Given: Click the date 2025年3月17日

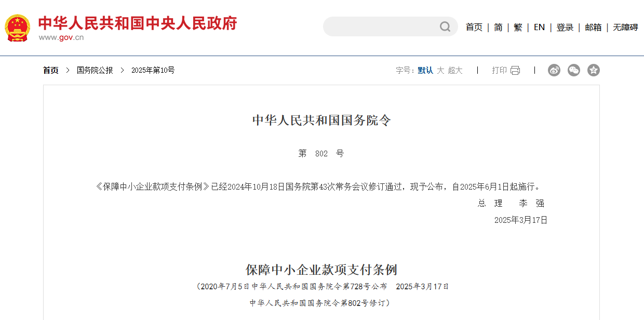Looking at the screenshot, I should pyautogui.click(x=521, y=220).
